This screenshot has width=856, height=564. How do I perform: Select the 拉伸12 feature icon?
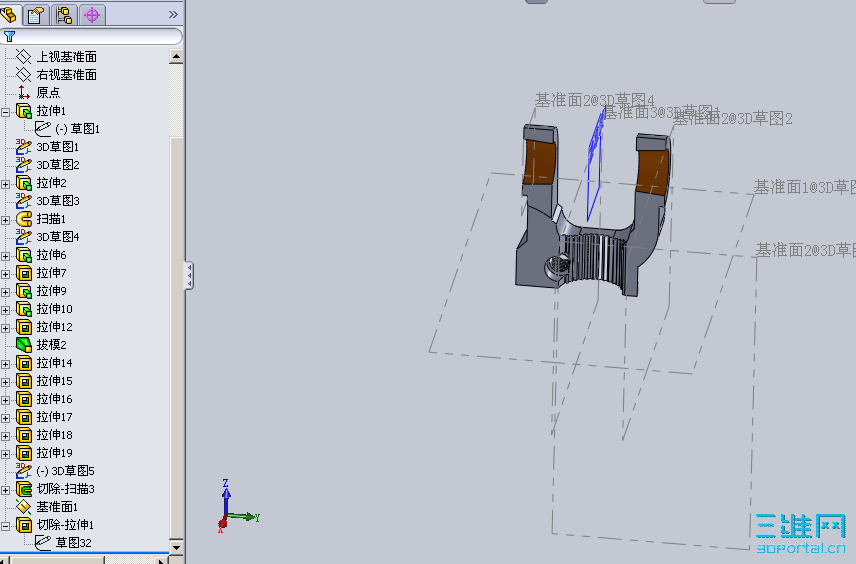pos(23,327)
